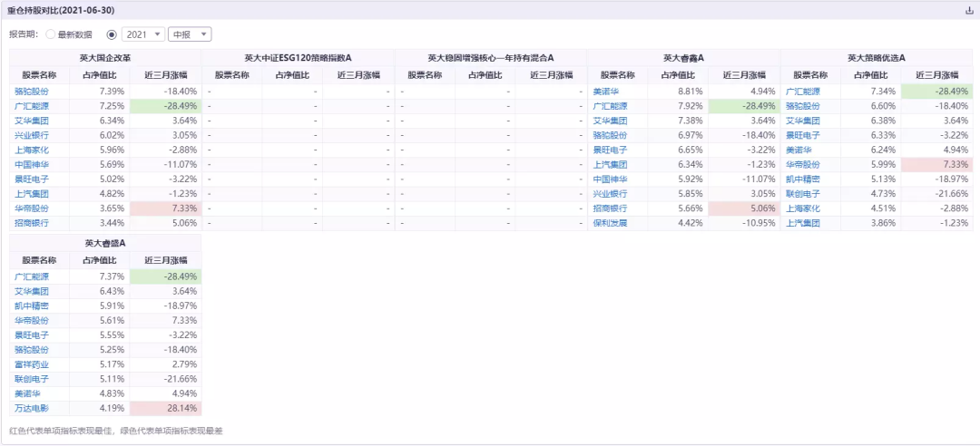Image resolution: width=980 pixels, height=446 pixels.
Task: Click the 4.19% net value cell
Action: 100,409
